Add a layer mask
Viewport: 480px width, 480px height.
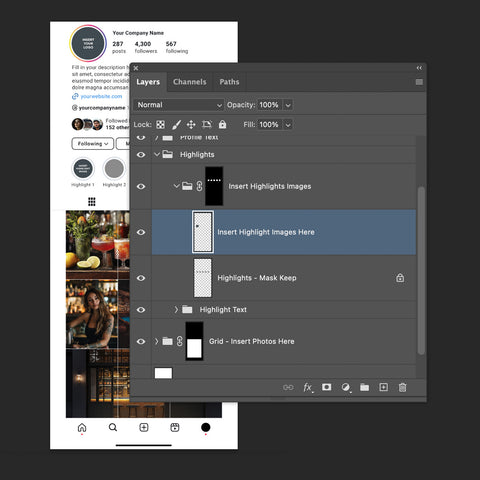click(326, 387)
